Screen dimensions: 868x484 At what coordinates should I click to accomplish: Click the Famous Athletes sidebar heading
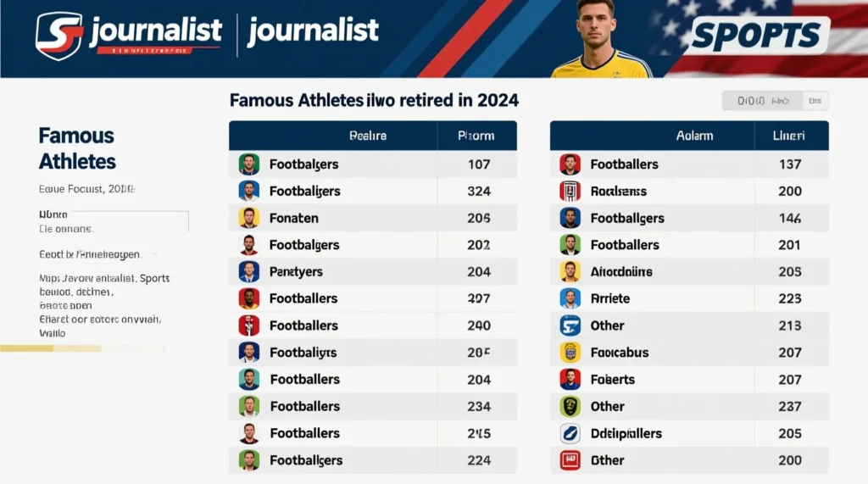coord(77,148)
